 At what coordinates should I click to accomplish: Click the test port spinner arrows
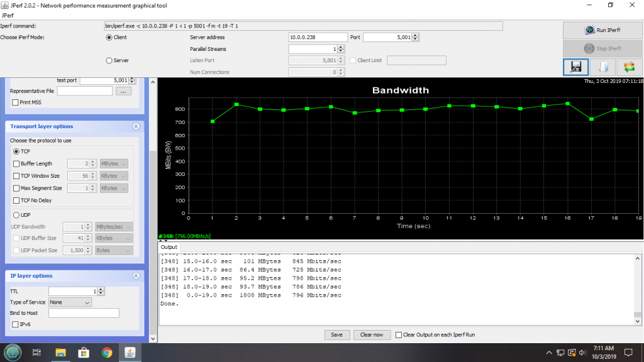pyautogui.click(x=132, y=80)
